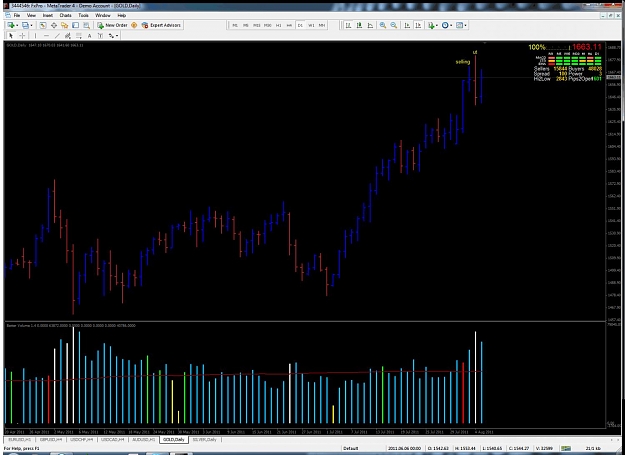The height and width of the screenshot is (455, 625).
Task: Select the vertical line drawing tool
Action: [x=35, y=35]
